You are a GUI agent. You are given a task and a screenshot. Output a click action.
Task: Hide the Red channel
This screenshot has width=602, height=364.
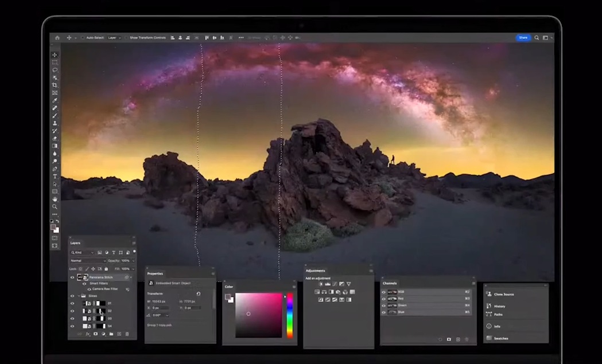(x=383, y=299)
